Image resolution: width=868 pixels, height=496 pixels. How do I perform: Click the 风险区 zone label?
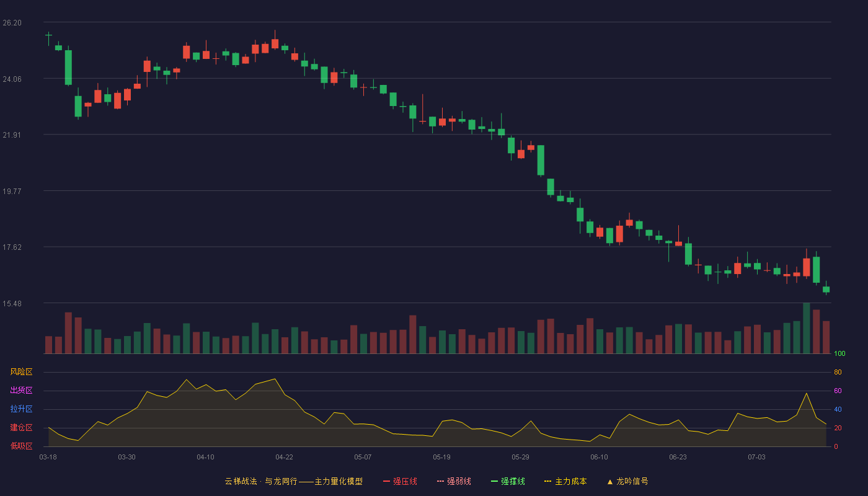(x=22, y=372)
